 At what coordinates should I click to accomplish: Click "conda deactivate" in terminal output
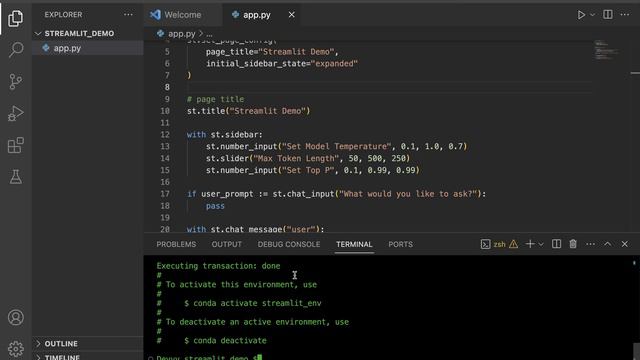230,340
